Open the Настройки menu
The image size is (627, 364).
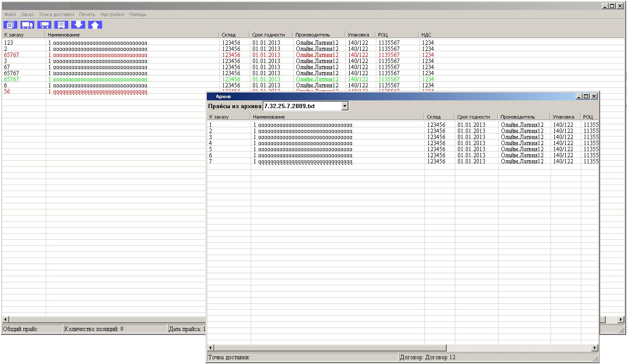112,14
